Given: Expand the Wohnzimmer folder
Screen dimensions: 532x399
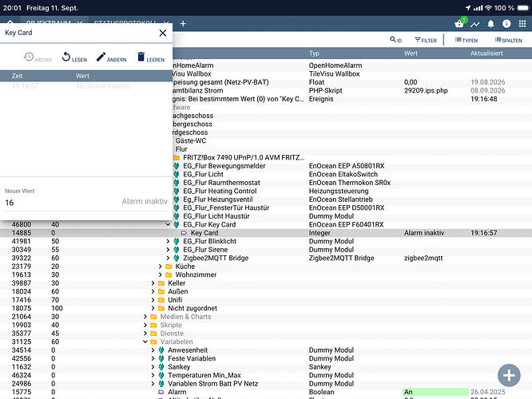Looking at the screenshot, I should tap(160, 275).
